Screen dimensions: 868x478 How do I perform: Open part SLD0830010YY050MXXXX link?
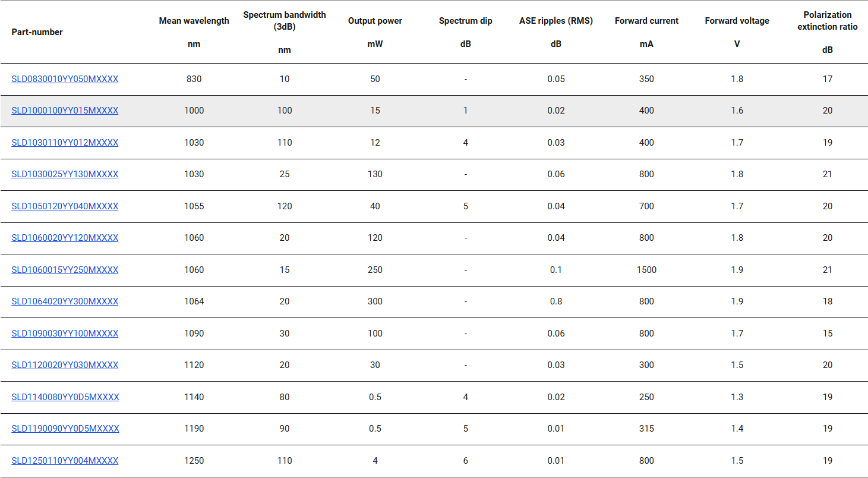click(x=65, y=79)
